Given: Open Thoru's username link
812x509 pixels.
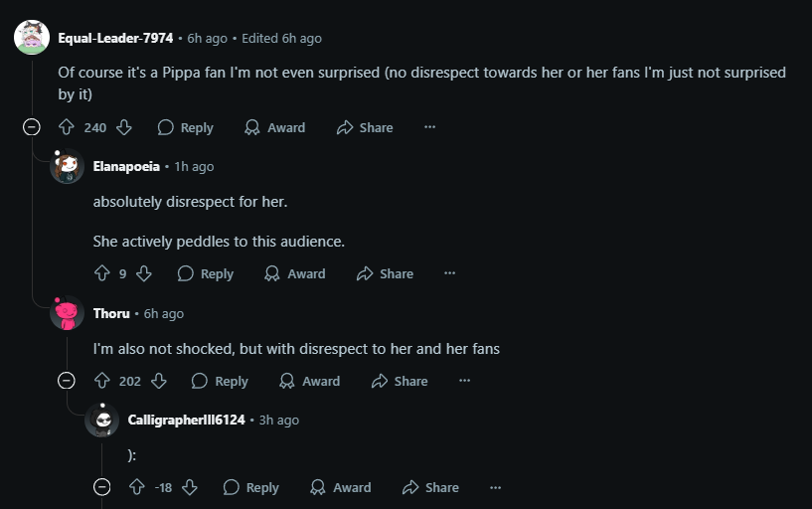Looking at the screenshot, I should click(x=111, y=313).
